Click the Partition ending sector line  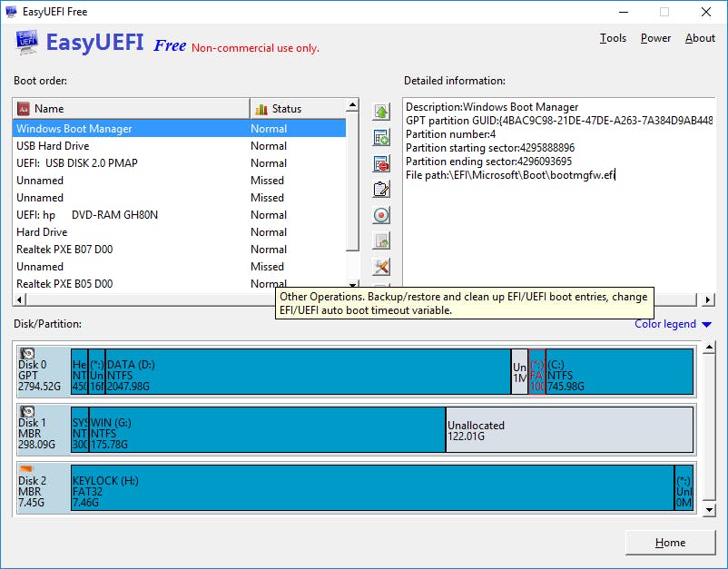[x=489, y=161]
